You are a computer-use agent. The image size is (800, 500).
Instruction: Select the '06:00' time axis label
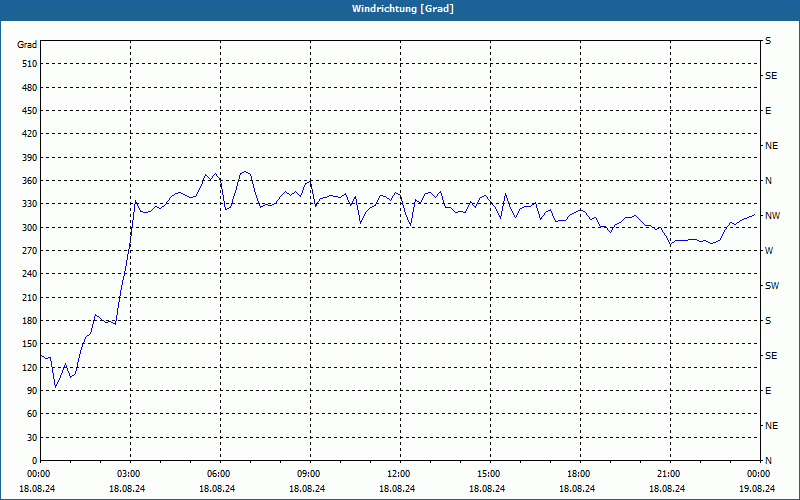click(x=220, y=474)
